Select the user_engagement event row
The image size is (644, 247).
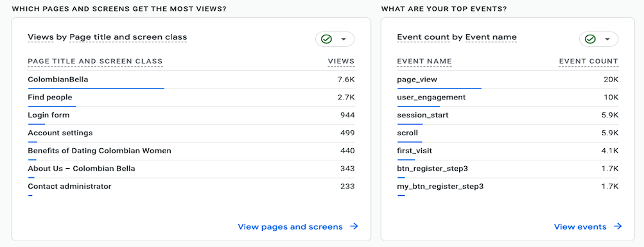(508, 98)
